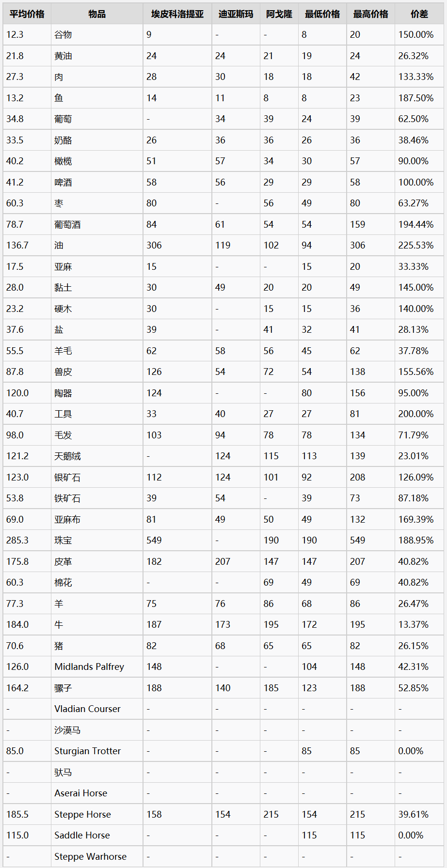
Task: Select the 价差 column header
Action: pos(419,14)
